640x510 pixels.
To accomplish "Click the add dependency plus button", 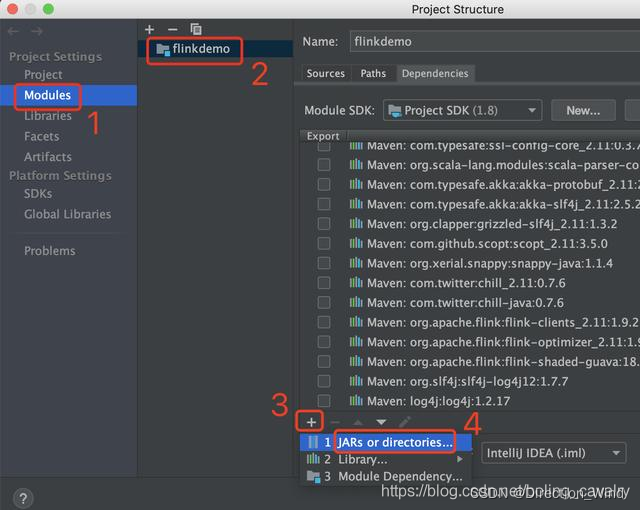I will coord(311,422).
